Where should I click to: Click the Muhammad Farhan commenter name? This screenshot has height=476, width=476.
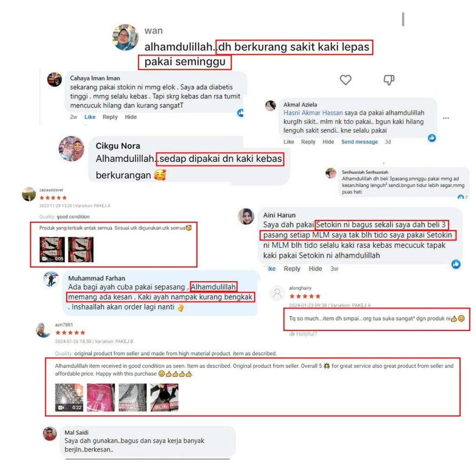[97, 278]
